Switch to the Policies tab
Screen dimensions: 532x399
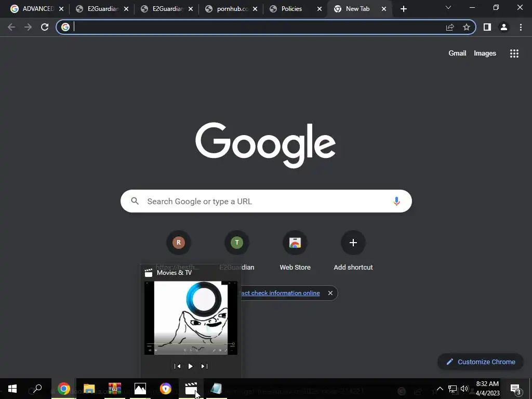(x=291, y=9)
